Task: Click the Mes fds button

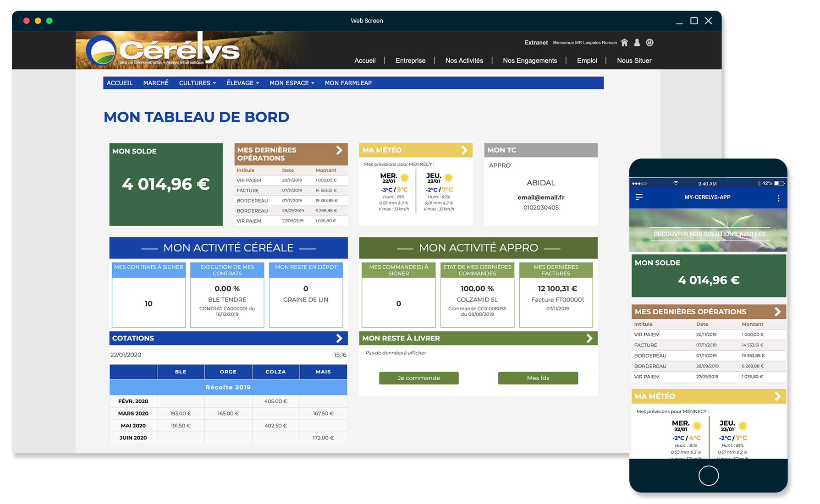Action: (538, 378)
